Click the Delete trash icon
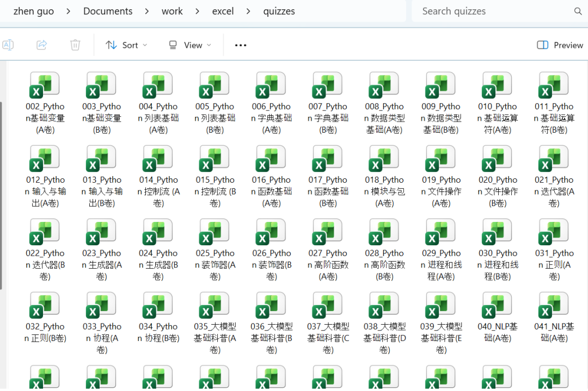The width and height of the screenshot is (588, 391). pos(75,45)
